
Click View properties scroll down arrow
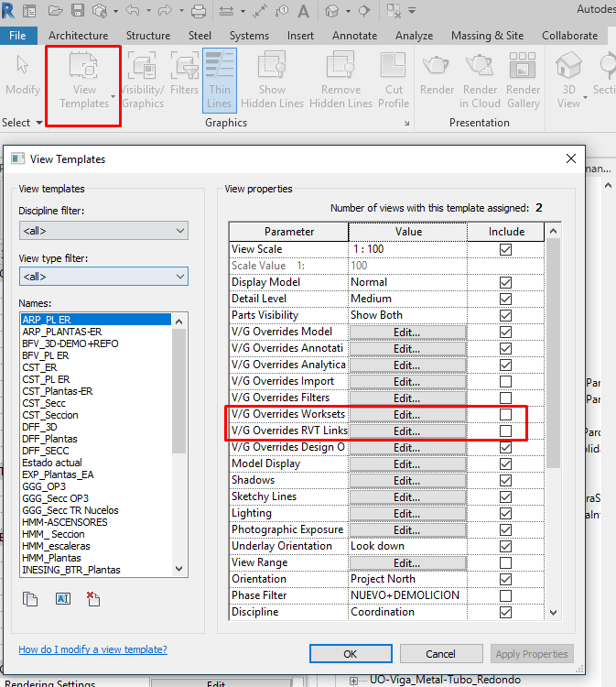click(554, 613)
